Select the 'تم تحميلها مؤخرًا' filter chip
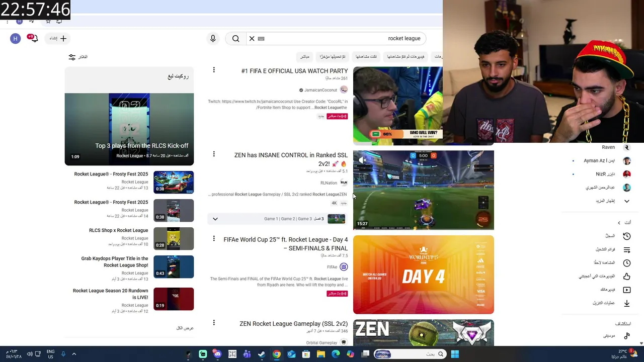Image resolution: width=644 pixels, height=362 pixels. click(333, 57)
